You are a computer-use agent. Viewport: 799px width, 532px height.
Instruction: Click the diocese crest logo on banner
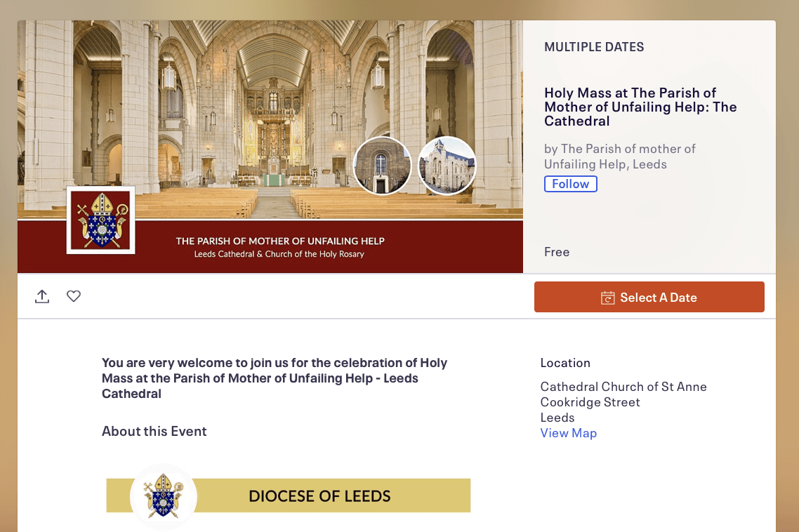(x=101, y=220)
